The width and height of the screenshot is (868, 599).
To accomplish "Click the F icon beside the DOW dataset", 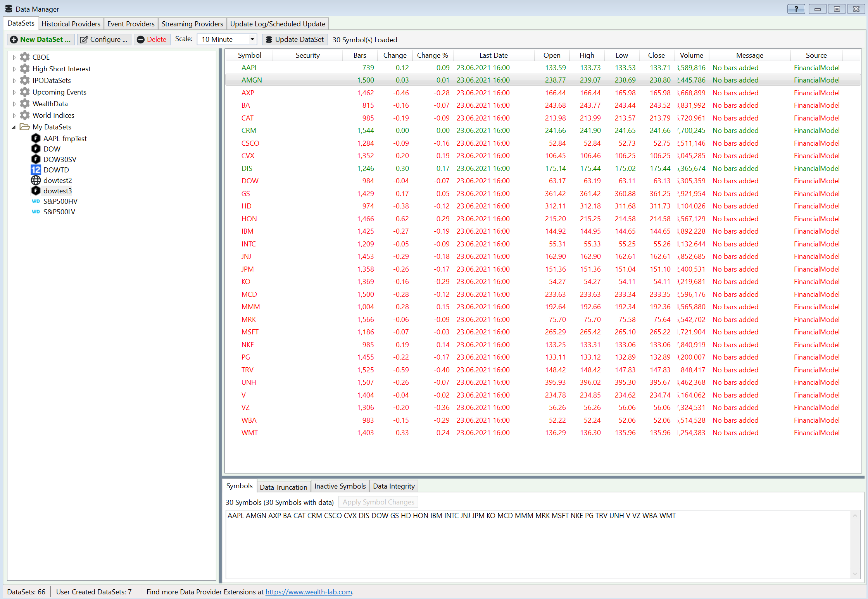I will 36,149.
